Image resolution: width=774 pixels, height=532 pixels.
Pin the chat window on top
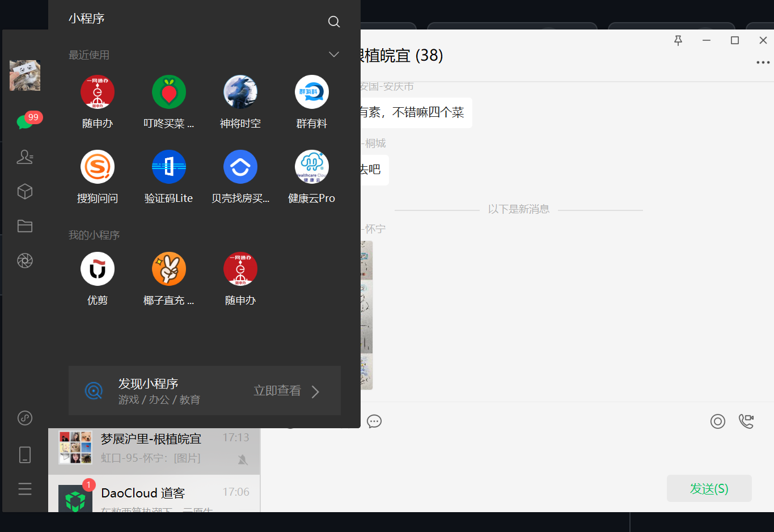click(x=678, y=40)
